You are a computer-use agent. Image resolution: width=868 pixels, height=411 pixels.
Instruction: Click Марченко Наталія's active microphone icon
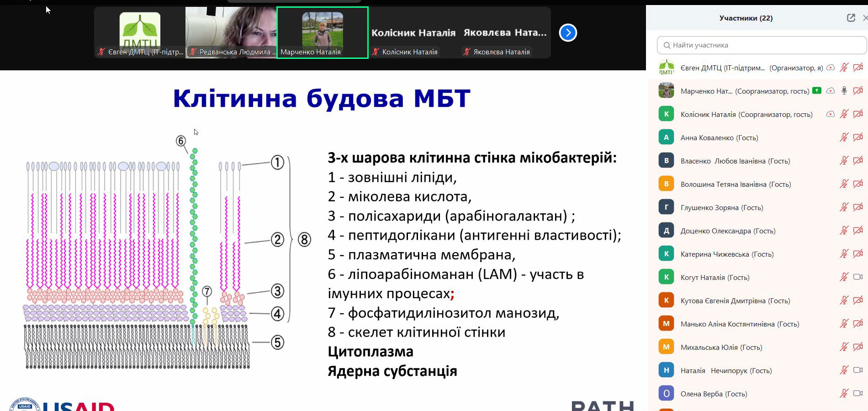click(x=844, y=91)
